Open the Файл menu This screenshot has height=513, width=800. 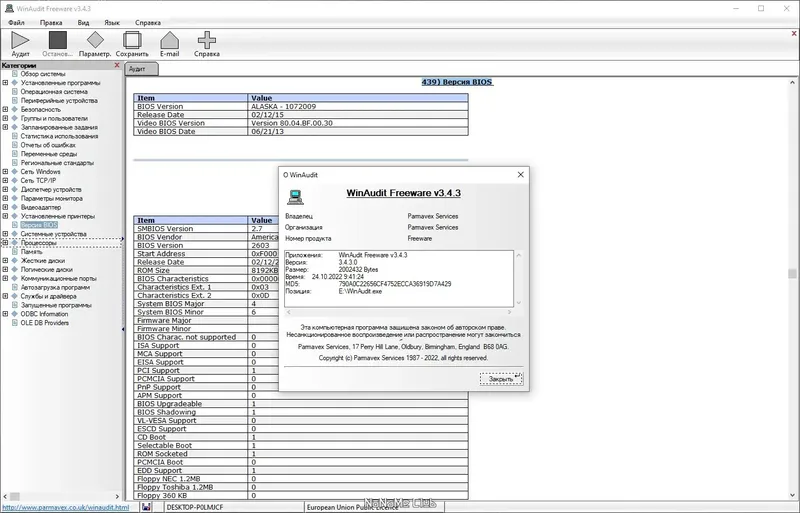16,22
